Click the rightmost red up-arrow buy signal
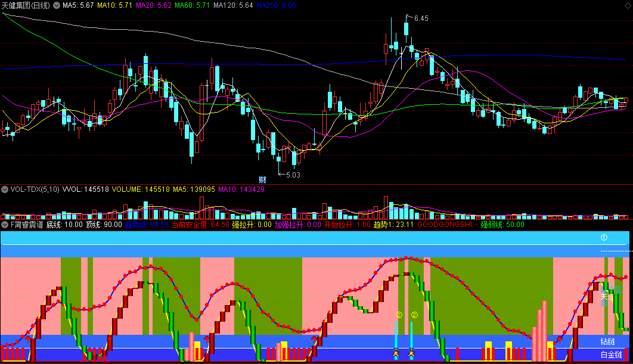 (560, 338)
